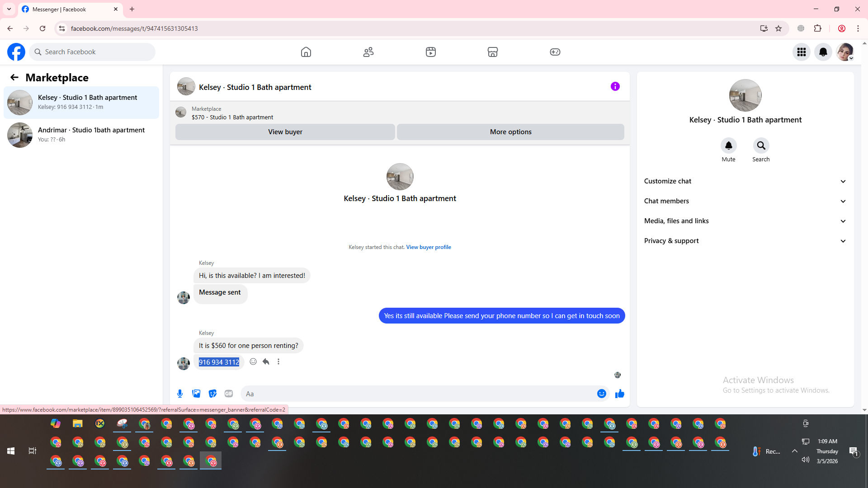The width and height of the screenshot is (868, 488).
Task: Open Chrome's three-dot menu
Action: coord(858,28)
